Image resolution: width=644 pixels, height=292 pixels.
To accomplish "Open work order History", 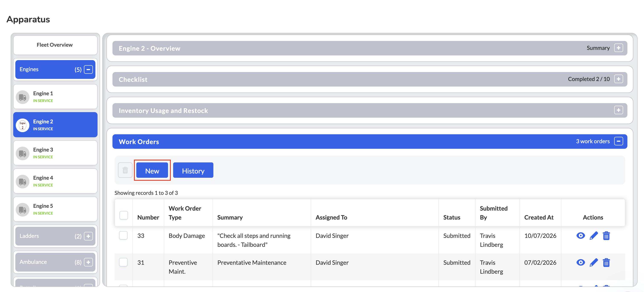I will [193, 171].
